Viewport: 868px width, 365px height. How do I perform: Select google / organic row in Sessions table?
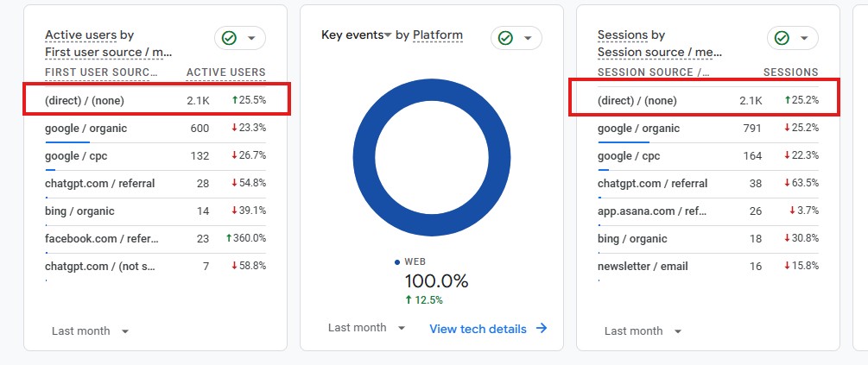coord(708,129)
